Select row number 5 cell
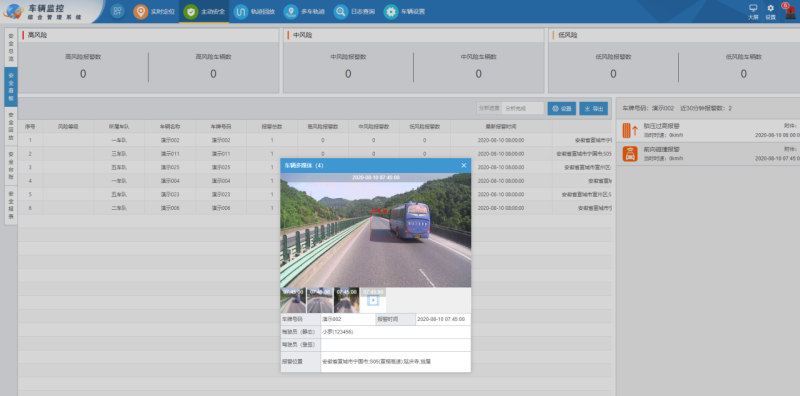 coord(30,194)
